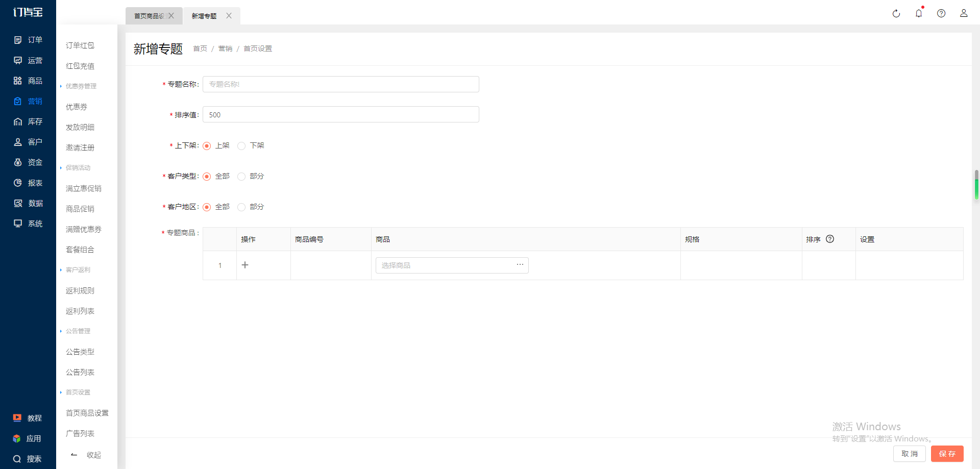Open the user account icon

point(964,13)
